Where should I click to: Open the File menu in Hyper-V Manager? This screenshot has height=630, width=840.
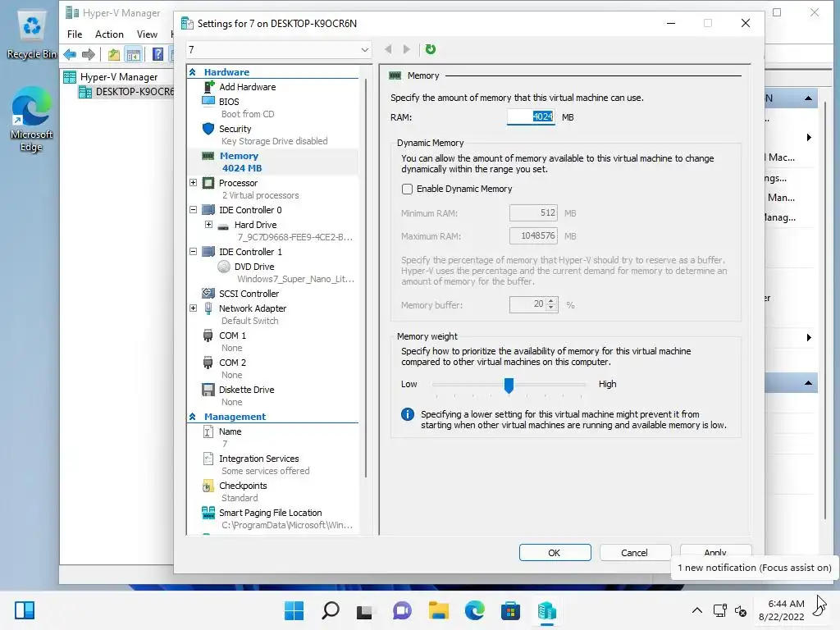pyautogui.click(x=75, y=34)
